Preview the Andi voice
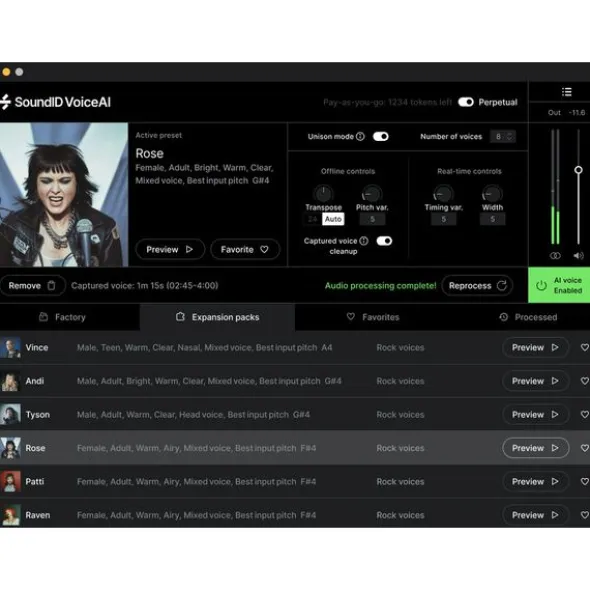The height and width of the screenshot is (591, 590). (535, 381)
